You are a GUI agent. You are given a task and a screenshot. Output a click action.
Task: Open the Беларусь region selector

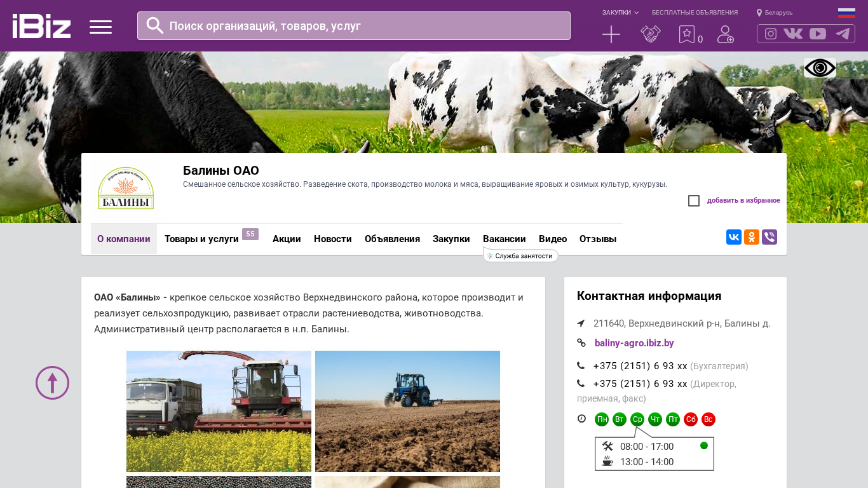tap(775, 13)
